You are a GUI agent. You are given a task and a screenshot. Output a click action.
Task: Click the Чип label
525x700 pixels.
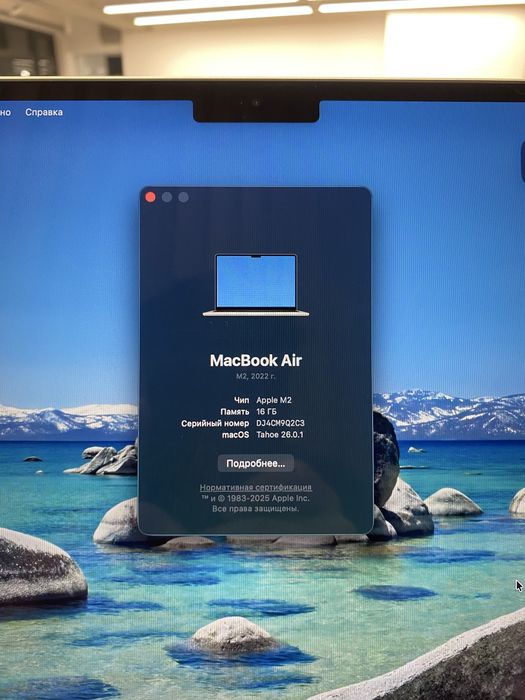(x=242, y=400)
